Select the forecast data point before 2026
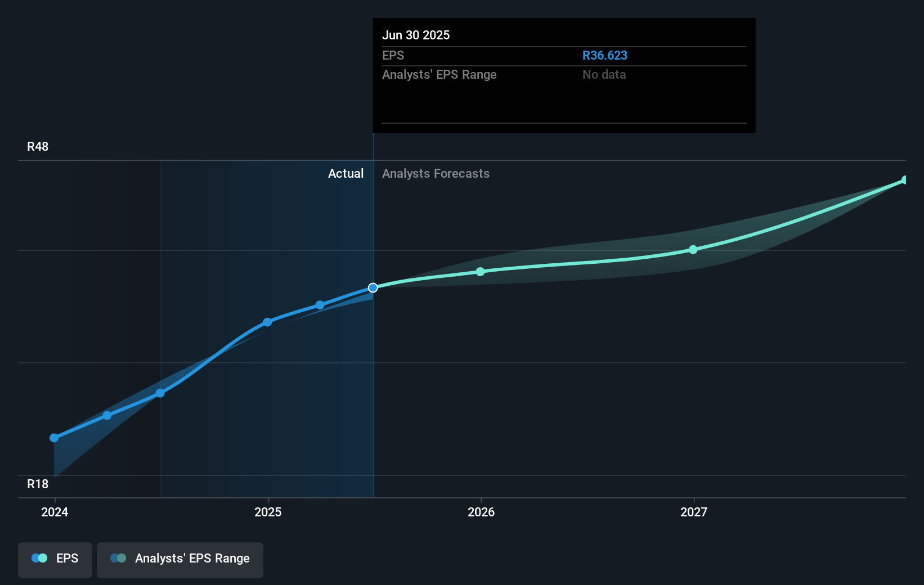 coord(479,272)
